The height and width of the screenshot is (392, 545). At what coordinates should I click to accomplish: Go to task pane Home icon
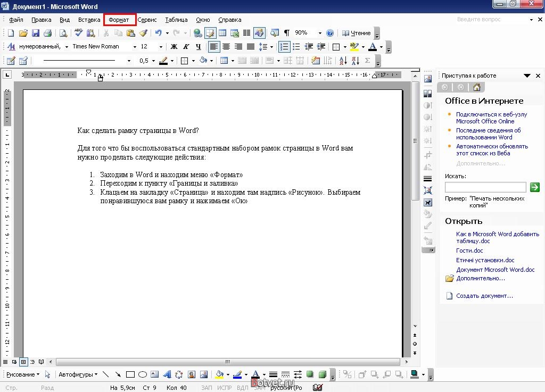477,87
